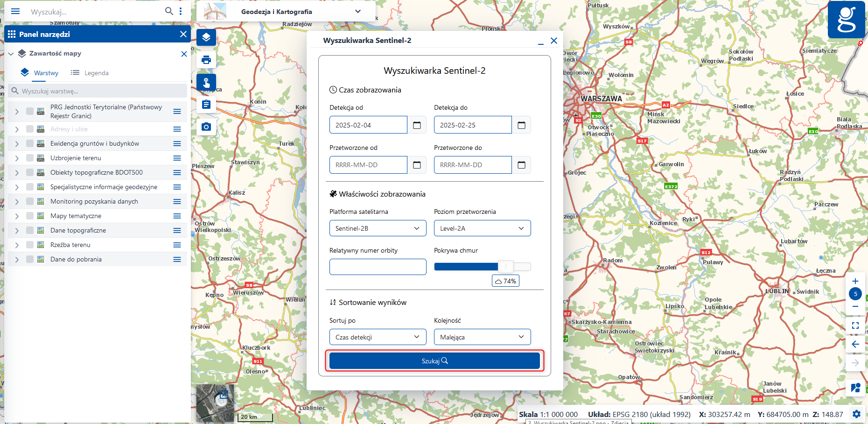This screenshot has width=868, height=424.
Task: Toggle the Rzeźba terenu layer checkbox
Action: pyautogui.click(x=30, y=245)
